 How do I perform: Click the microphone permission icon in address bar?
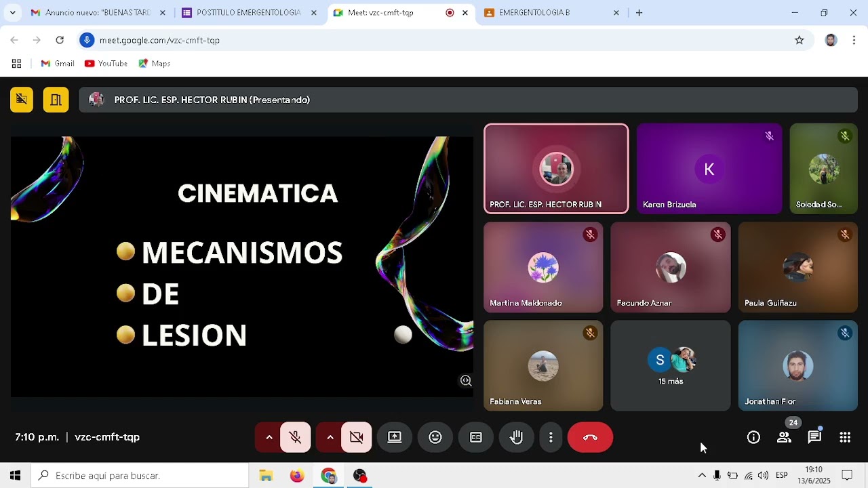[x=87, y=40]
